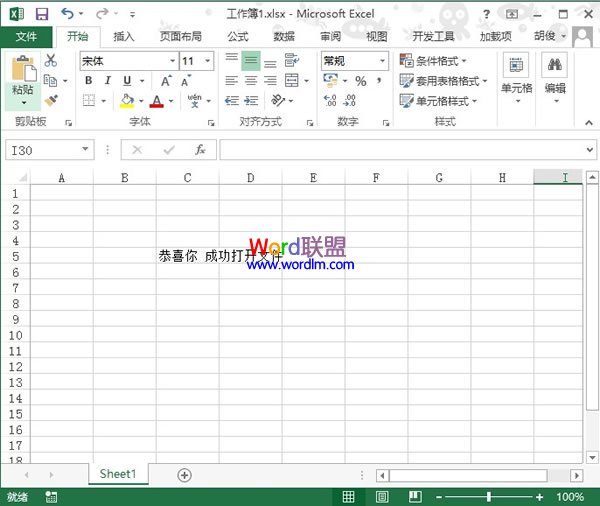The image size is (600, 506).
Task: Apply the percent style format
Action: (360, 81)
